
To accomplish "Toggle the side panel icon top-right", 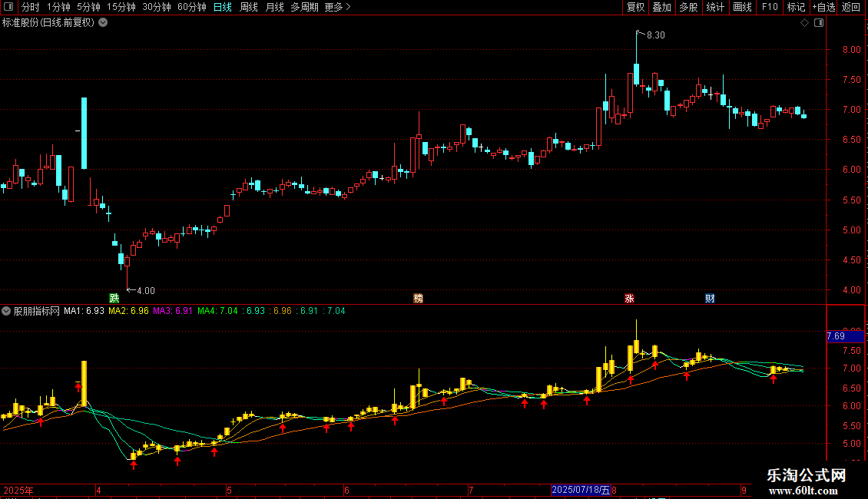I will tap(819, 23).
